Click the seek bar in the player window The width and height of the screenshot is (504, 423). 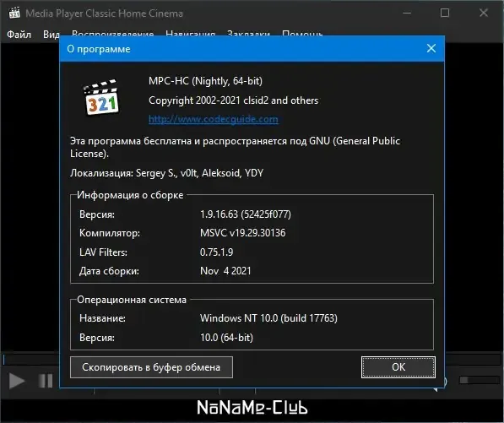point(30,360)
